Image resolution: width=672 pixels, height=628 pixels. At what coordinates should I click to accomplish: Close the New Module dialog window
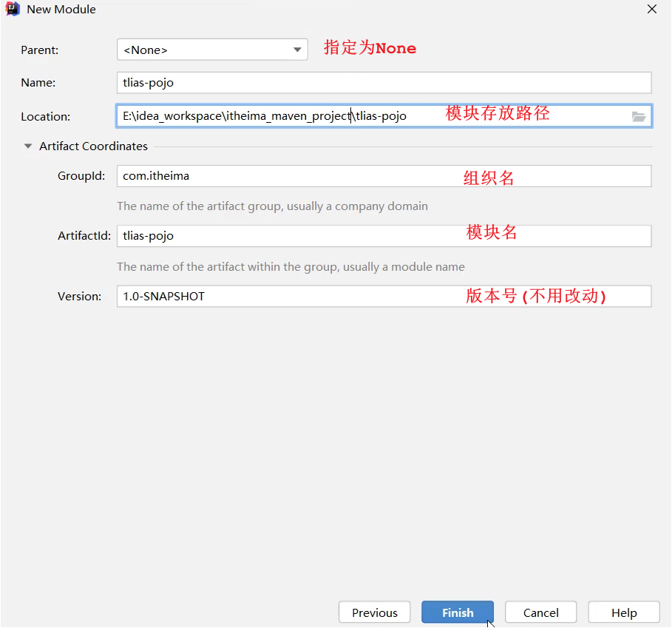pos(651,10)
